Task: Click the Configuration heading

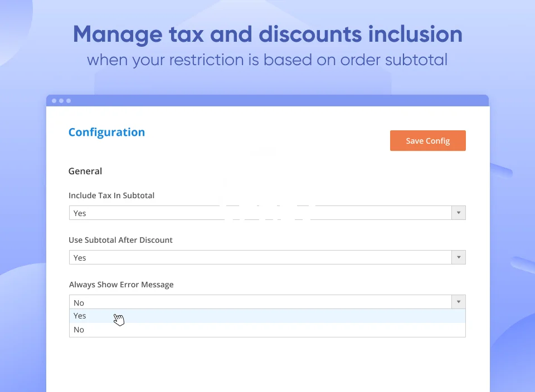Action: pos(106,132)
